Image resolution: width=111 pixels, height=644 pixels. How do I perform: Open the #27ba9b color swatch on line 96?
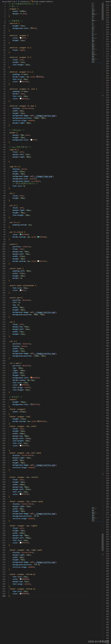click(20, 234)
